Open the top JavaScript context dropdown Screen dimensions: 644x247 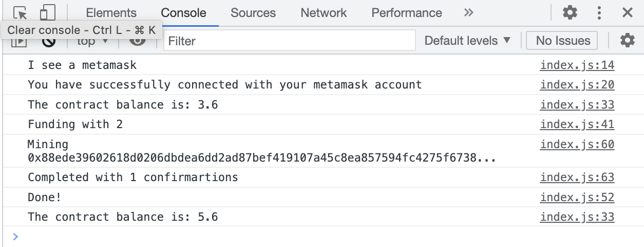pyautogui.click(x=92, y=42)
